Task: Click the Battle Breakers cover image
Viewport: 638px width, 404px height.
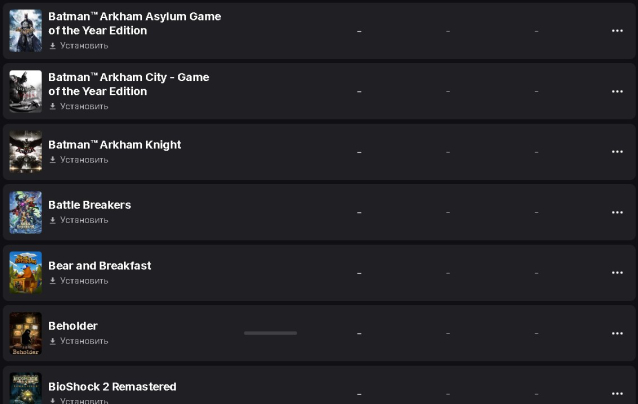Action: pos(26,212)
